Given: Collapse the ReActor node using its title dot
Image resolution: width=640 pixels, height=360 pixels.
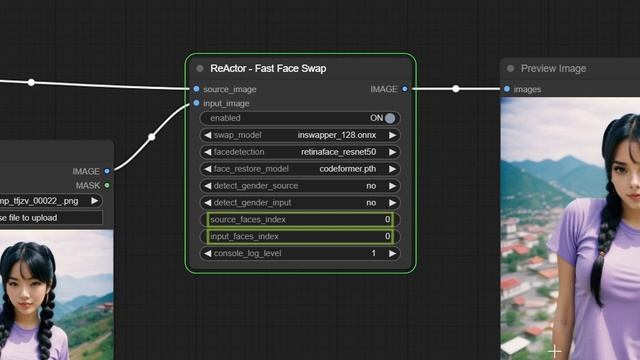Looking at the screenshot, I should tap(200, 69).
